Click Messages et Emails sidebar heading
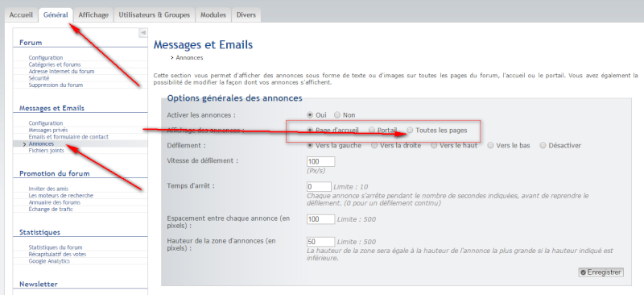 coord(52,108)
